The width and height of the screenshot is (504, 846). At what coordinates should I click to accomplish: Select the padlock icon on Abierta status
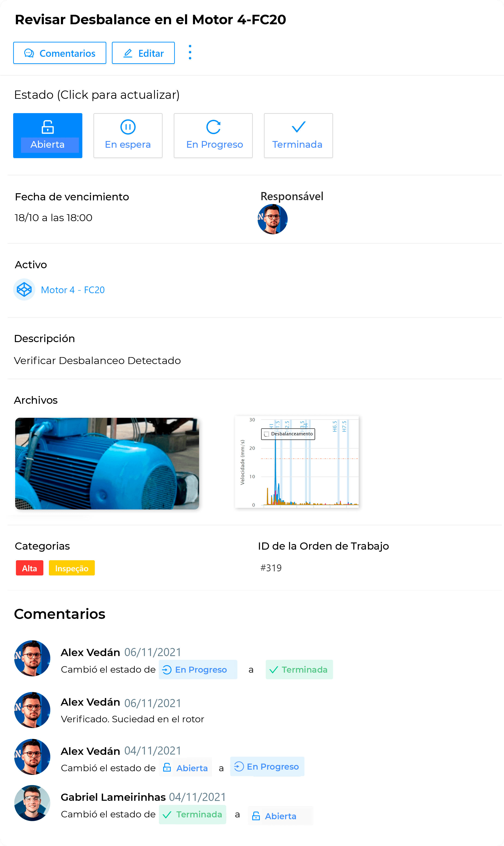tap(47, 127)
